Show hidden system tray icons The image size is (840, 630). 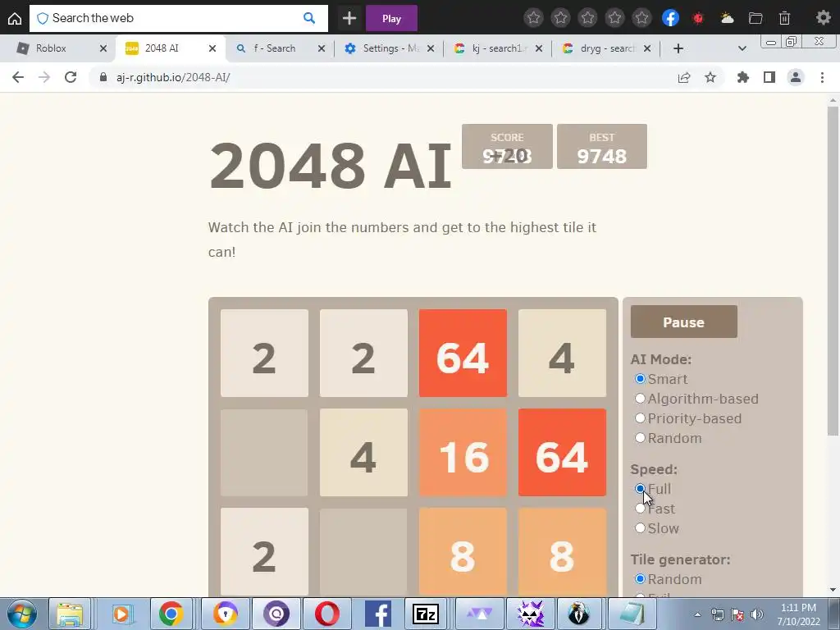697,615
